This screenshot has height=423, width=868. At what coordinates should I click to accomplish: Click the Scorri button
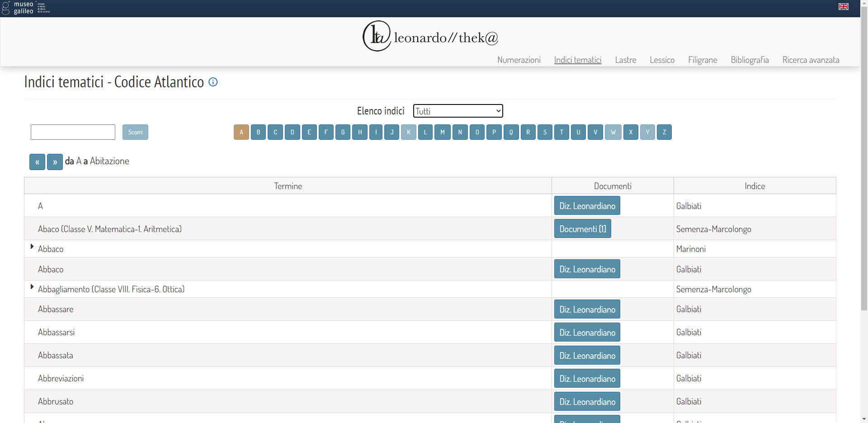(x=135, y=132)
